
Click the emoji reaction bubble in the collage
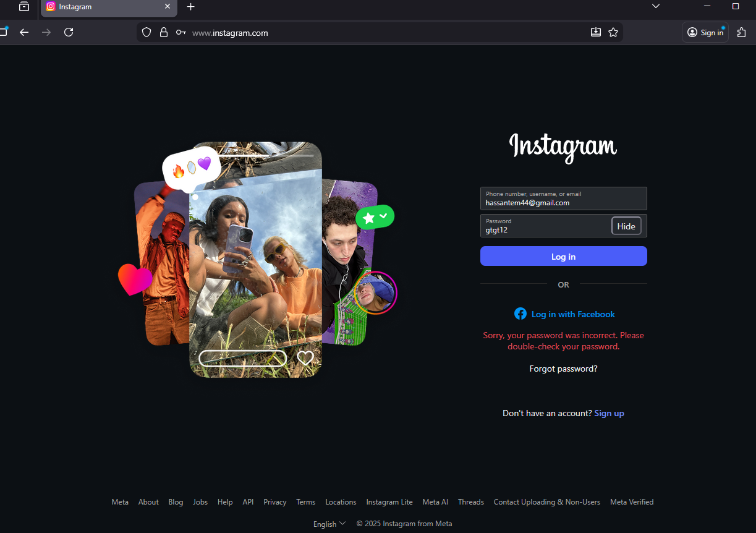[191, 168]
